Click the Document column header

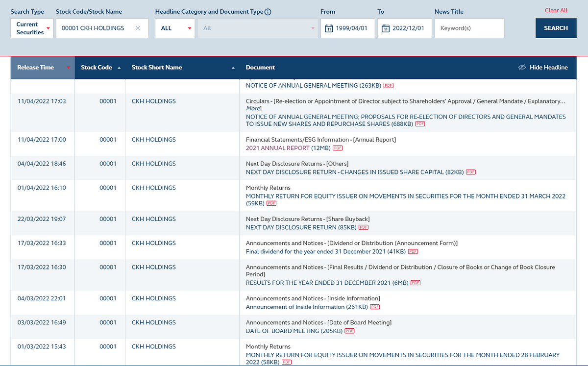(260, 68)
